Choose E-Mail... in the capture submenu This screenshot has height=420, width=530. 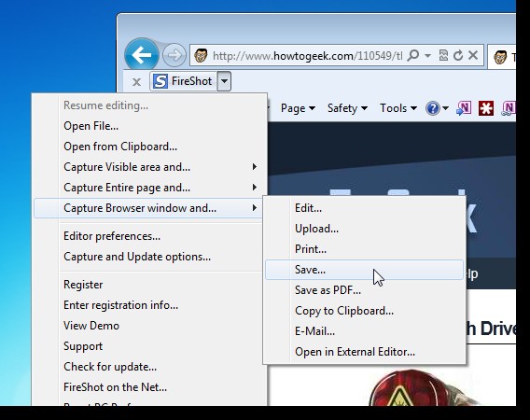pos(364,331)
